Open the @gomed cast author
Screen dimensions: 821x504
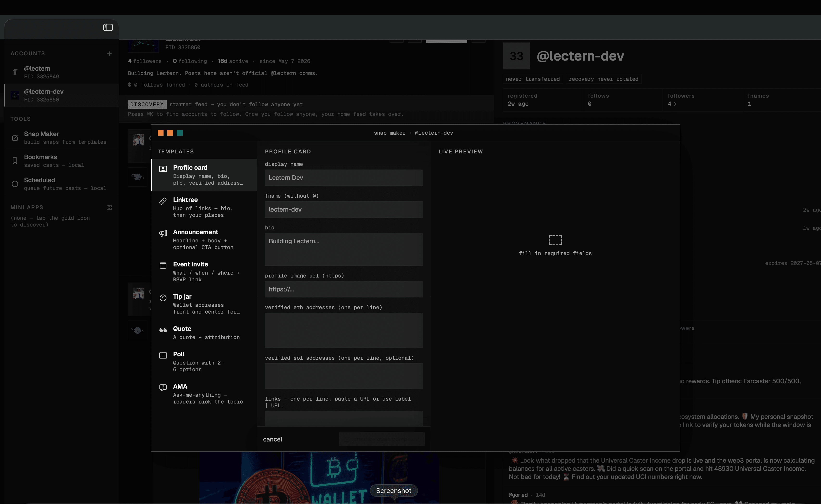pyautogui.click(x=518, y=495)
